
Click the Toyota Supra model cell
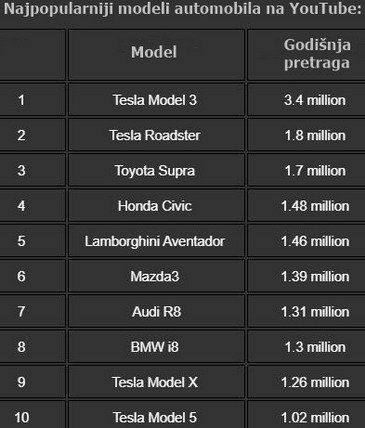point(156,171)
